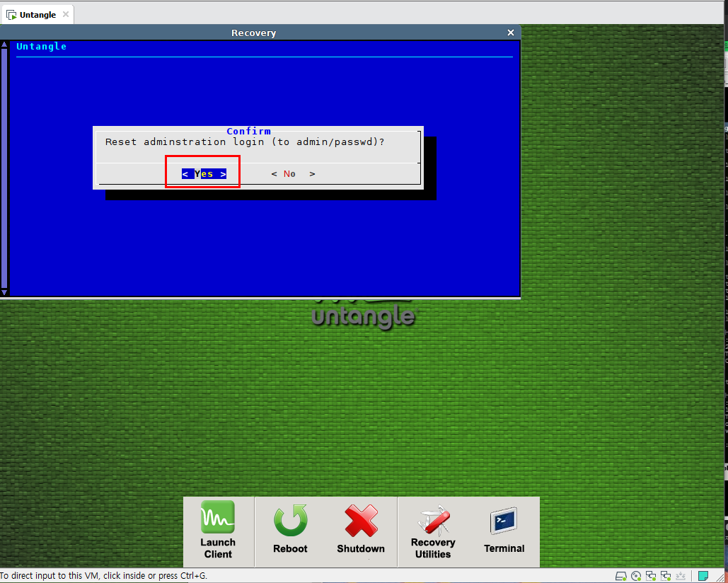The width and height of the screenshot is (728, 583).
Task: Click the "Confirm" dialog title text
Action: pos(248,131)
